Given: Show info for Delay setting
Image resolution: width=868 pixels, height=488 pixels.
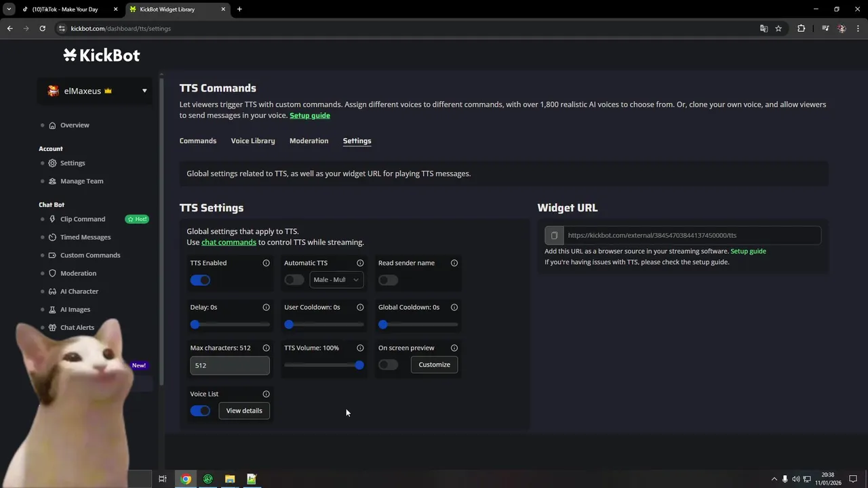Looking at the screenshot, I should coord(266,307).
